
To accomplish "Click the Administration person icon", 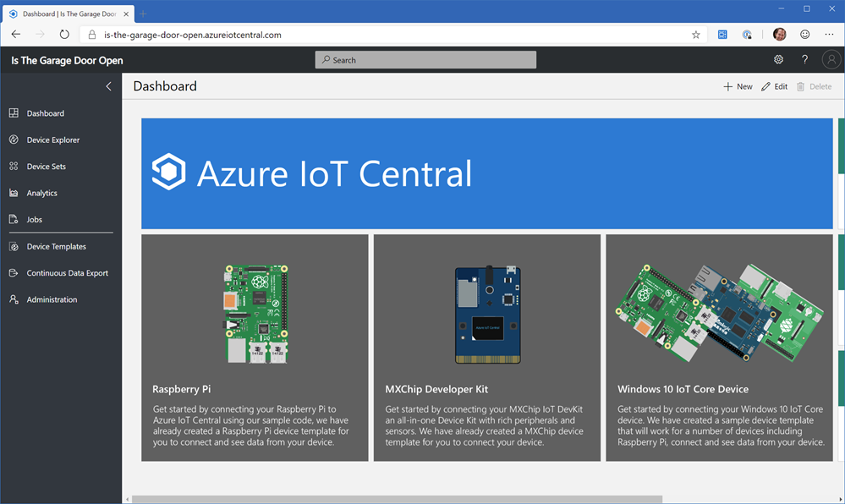I will coord(14,299).
